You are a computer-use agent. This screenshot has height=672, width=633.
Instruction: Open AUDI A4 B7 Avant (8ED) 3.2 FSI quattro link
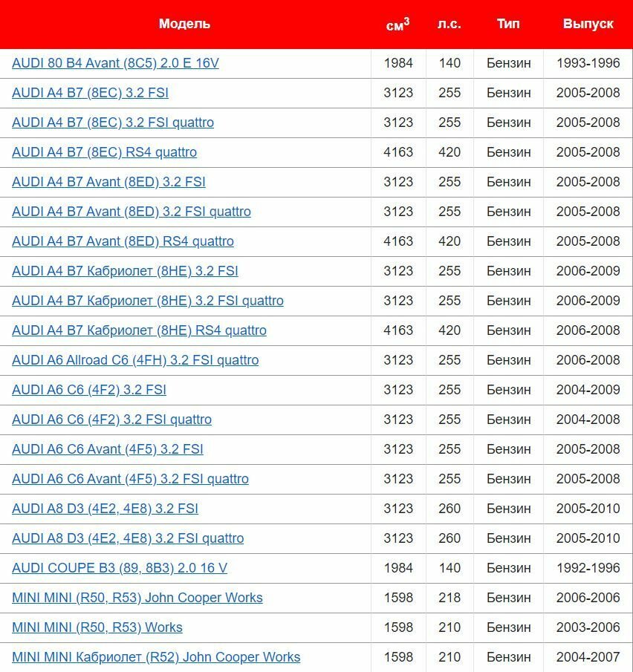(x=132, y=212)
